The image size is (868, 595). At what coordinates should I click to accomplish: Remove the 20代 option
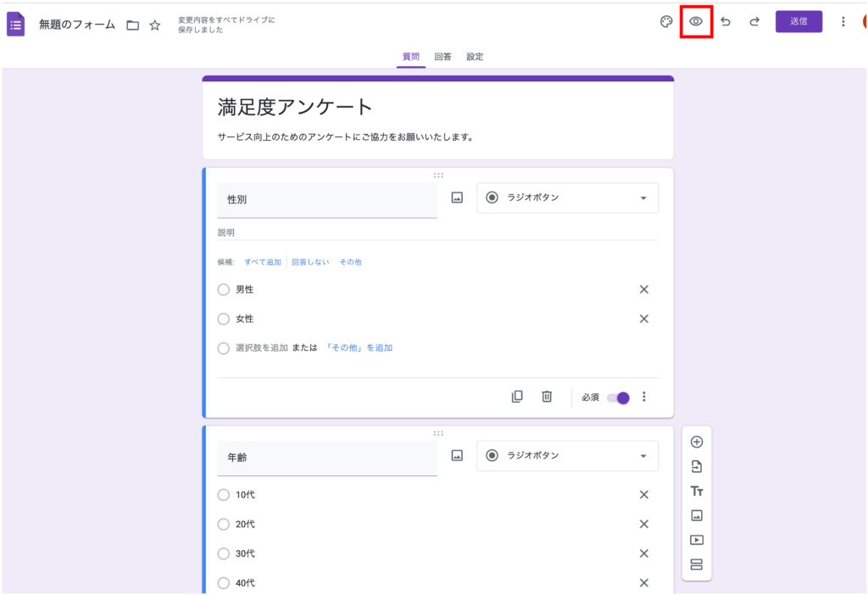(x=644, y=524)
